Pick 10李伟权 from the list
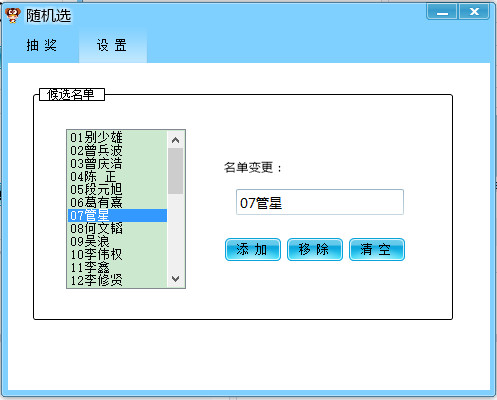Screen dimensions: 497x400 point(117,254)
